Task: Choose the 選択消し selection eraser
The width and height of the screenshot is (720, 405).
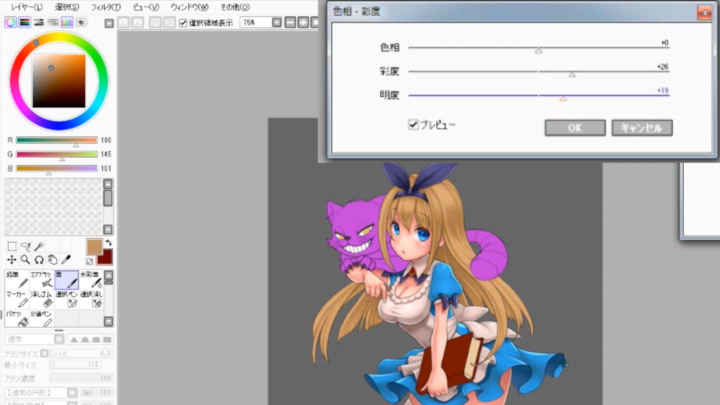Action: [x=91, y=299]
